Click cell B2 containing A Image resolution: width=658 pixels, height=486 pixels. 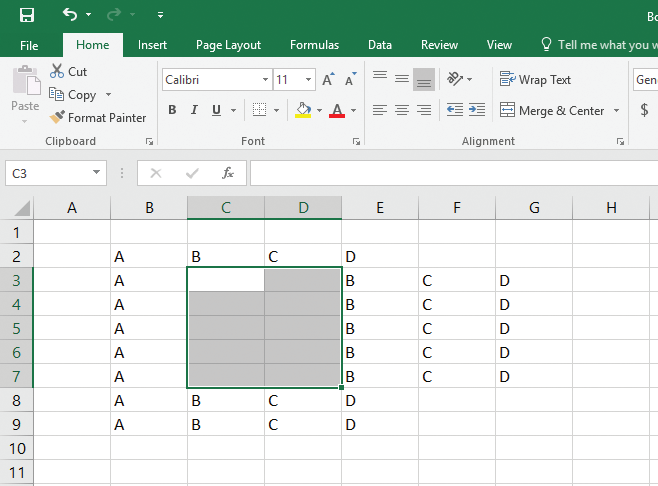click(x=149, y=256)
